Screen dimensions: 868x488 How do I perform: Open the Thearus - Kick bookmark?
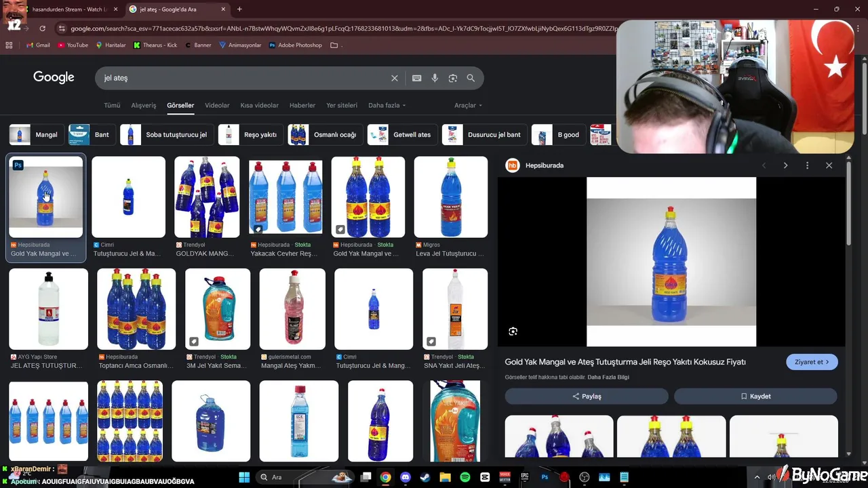click(x=155, y=45)
